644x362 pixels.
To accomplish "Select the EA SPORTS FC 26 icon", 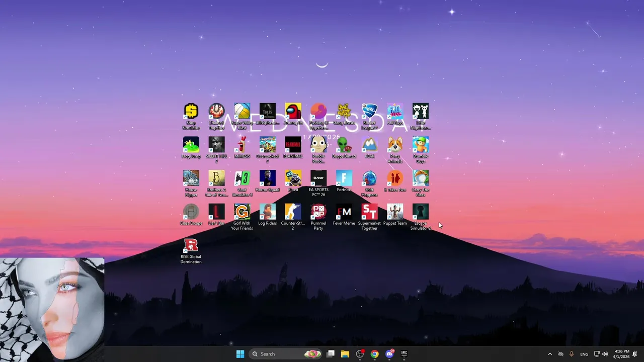I will pyautogui.click(x=318, y=179).
